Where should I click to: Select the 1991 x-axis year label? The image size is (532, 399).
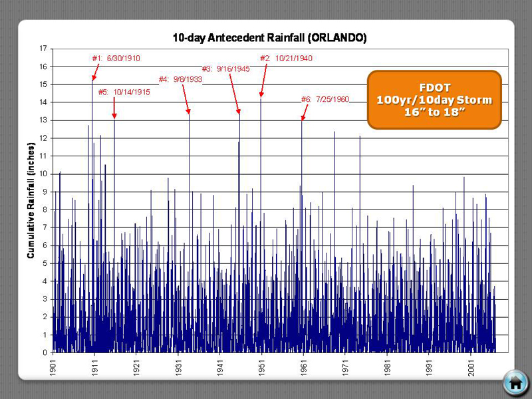(430, 368)
